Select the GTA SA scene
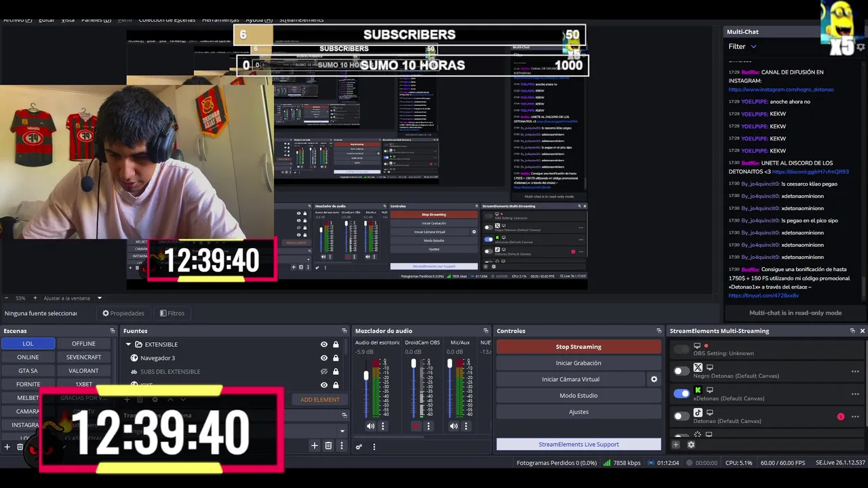 (x=28, y=371)
